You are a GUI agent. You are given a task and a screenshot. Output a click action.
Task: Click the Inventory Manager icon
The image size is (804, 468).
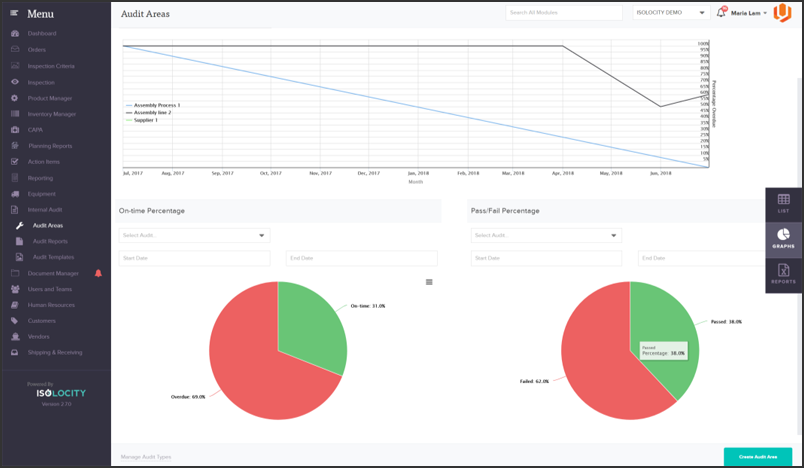click(15, 114)
